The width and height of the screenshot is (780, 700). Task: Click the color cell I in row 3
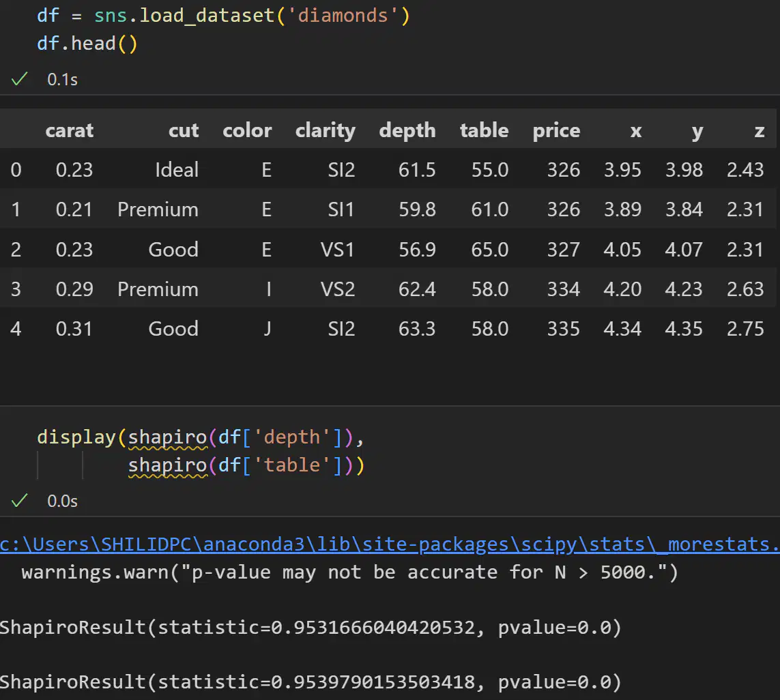click(x=269, y=289)
